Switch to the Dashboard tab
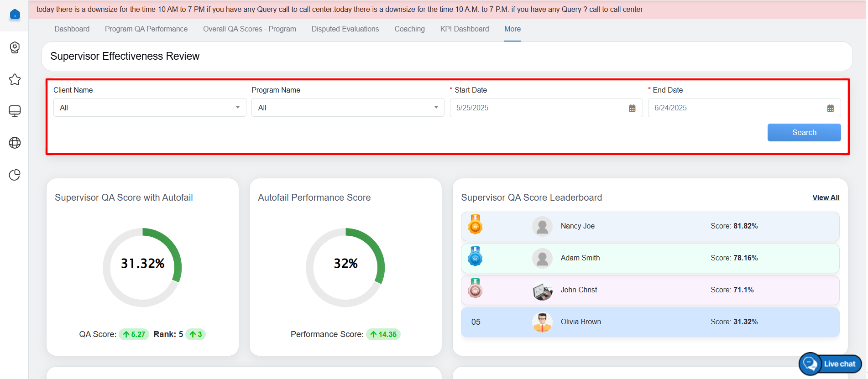This screenshot has height=379, width=868. tap(72, 29)
